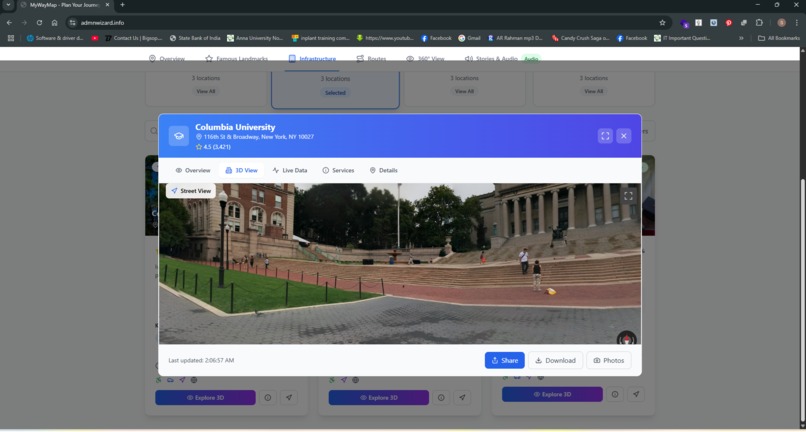Open the All Bookmarks folder
Screen dimensions: 806x432
point(779,38)
